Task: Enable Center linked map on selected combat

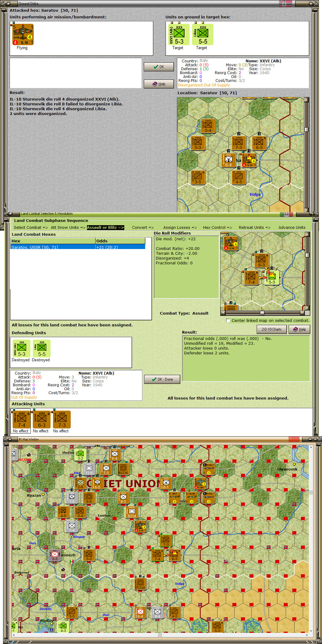Action: [x=228, y=321]
